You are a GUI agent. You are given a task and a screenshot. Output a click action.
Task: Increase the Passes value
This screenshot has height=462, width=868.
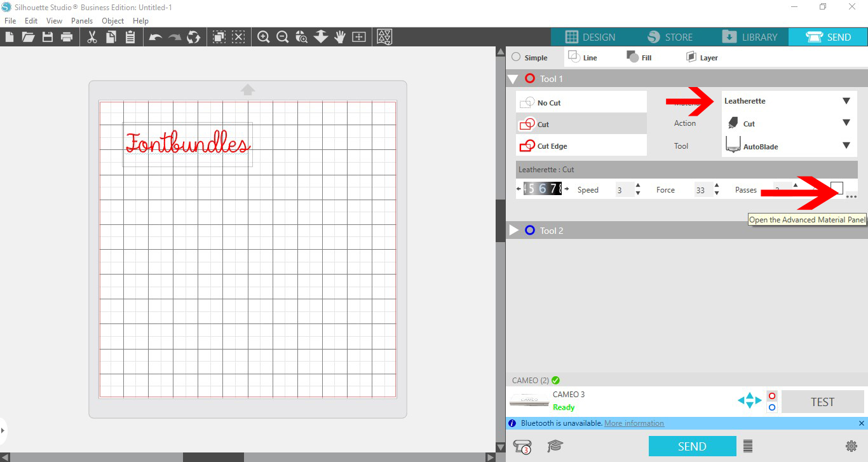tap(795, 186)
